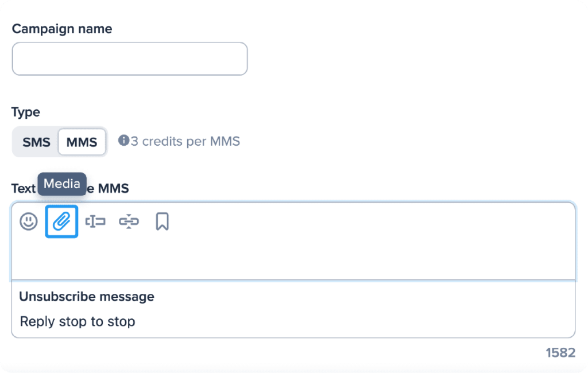
Task: Click the 1582 character counter
Action: pos(560,352)
